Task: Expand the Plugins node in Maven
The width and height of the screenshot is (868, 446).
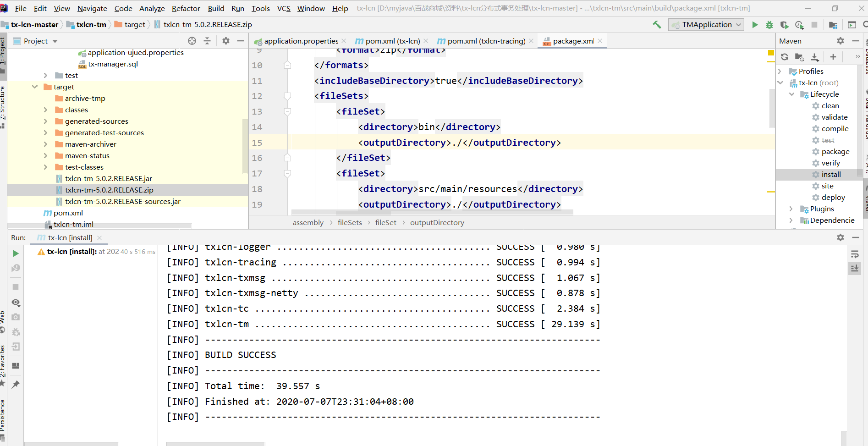Action: tap(791, 209)
